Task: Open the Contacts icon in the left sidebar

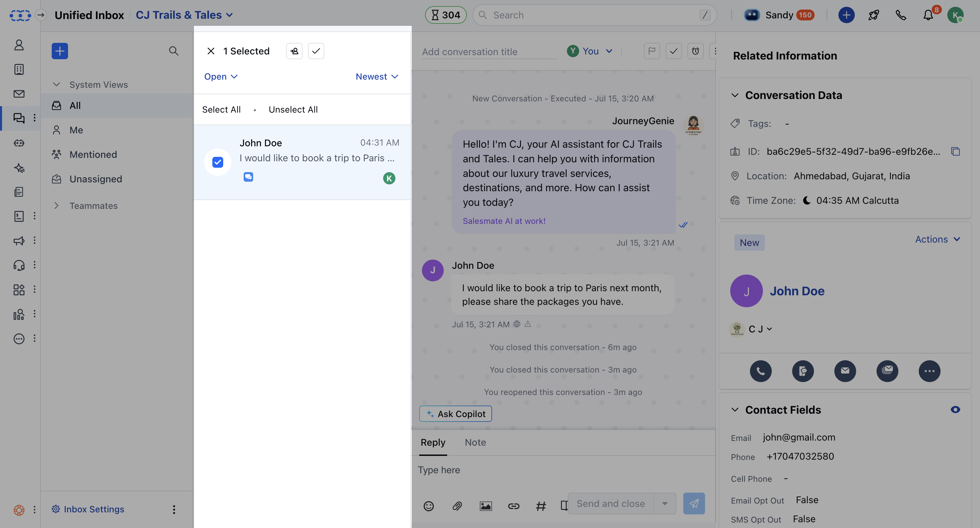Action: click(x=19, y=45)
